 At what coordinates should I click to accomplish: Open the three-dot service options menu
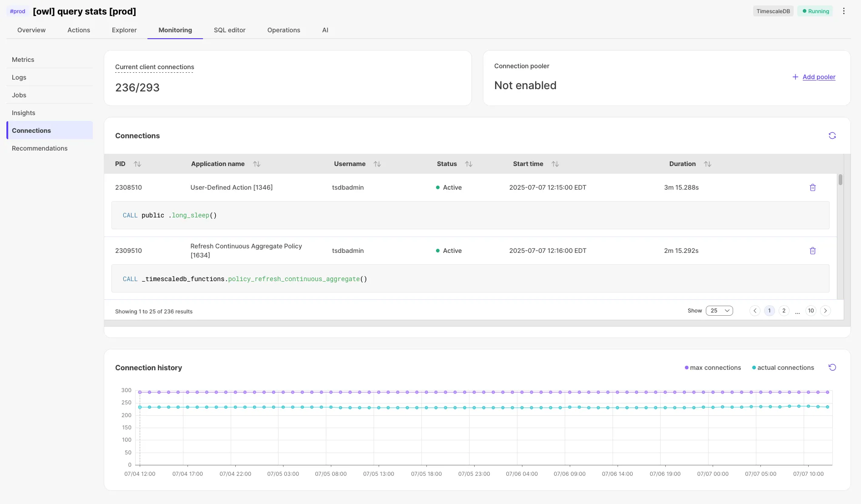point(844,11)
